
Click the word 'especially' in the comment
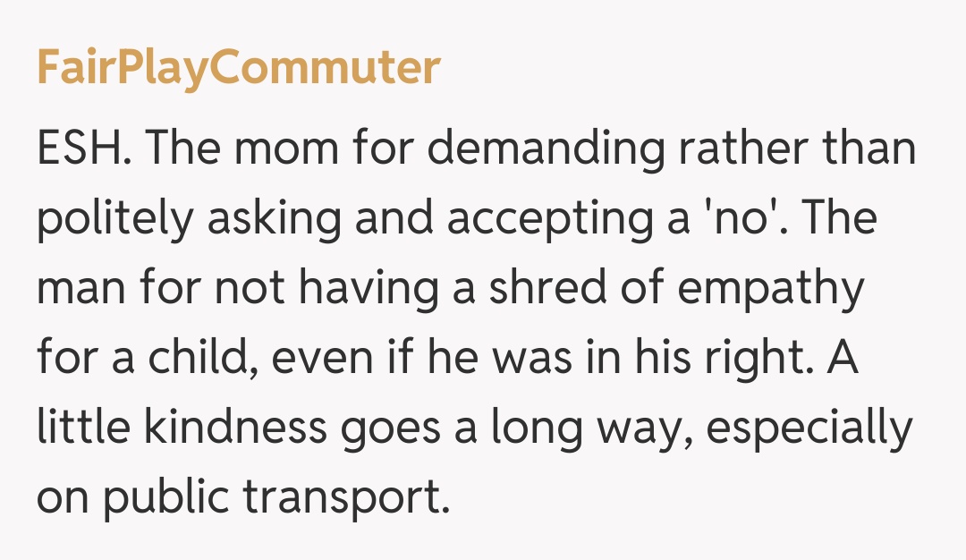(810, 427)
